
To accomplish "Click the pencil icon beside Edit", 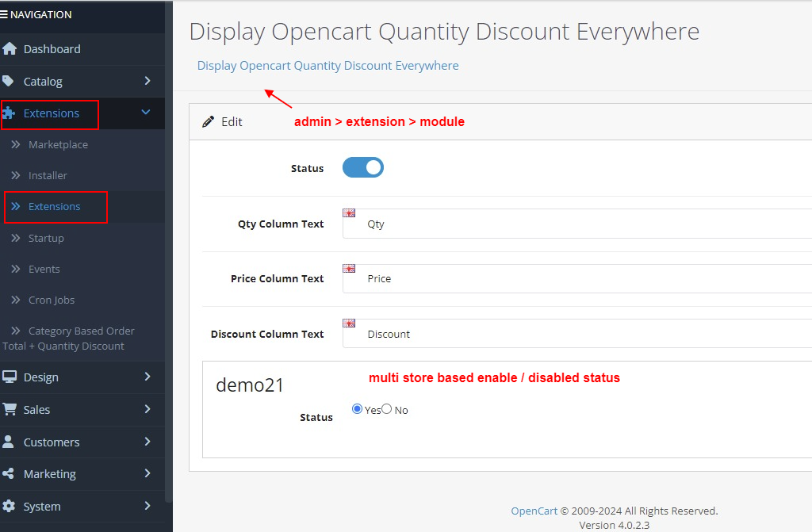I will pos(209,122).
